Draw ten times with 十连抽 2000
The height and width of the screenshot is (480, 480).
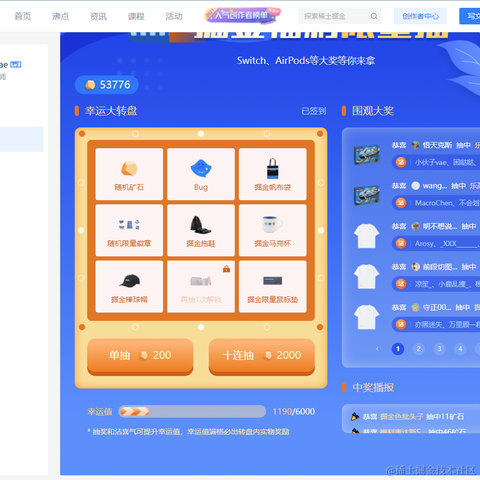pos(262,356)
